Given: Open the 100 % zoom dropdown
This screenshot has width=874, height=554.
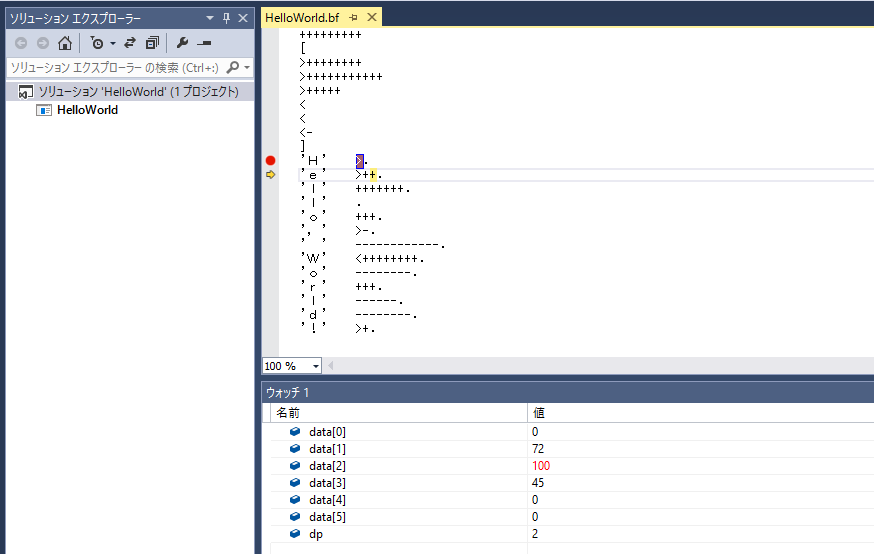Looking at the screenshot, I should coord(315,366).
